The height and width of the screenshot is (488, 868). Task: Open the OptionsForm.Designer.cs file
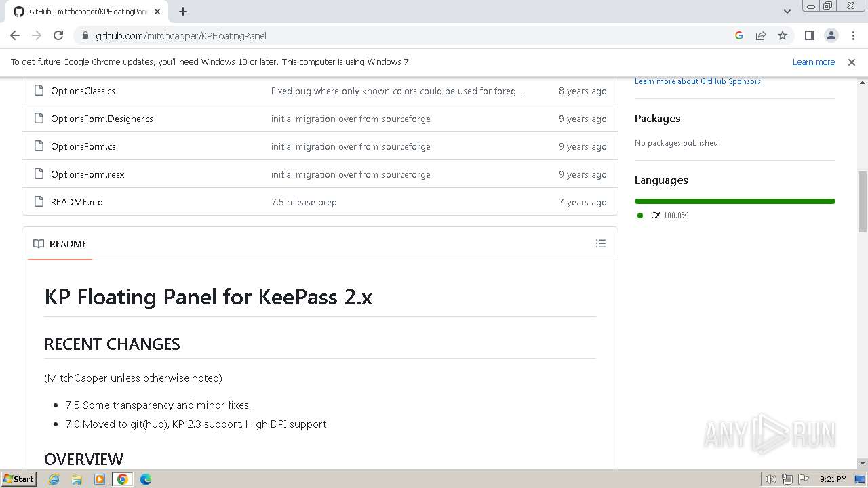point(102,119)
